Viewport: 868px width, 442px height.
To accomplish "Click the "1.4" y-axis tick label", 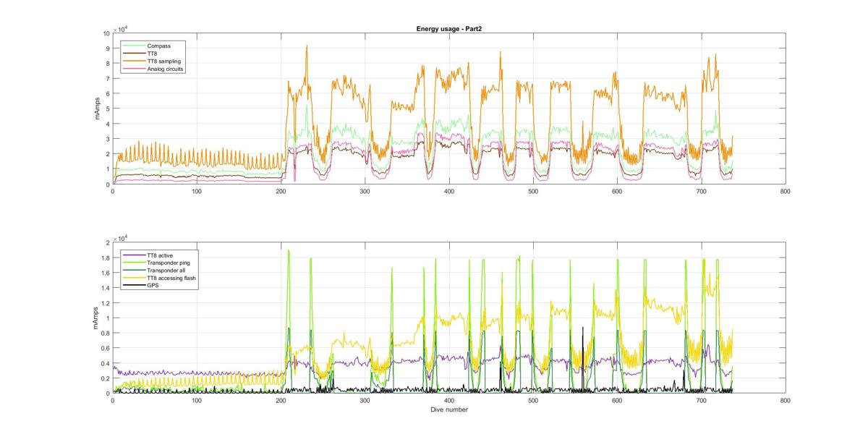I will point(106,288).
